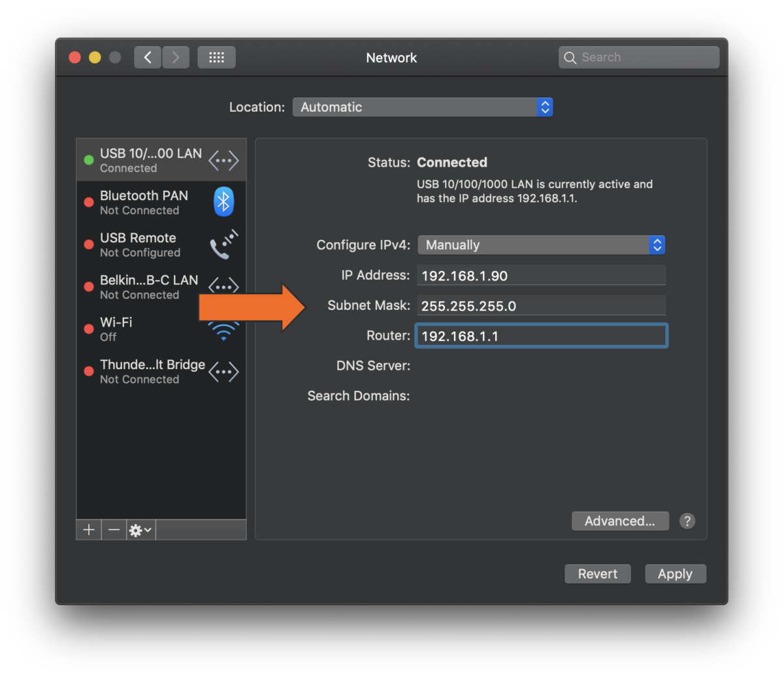Click the Thunderbolt Bridge network icon
This screenshot has height=679, width=784.
coord(223,372)
